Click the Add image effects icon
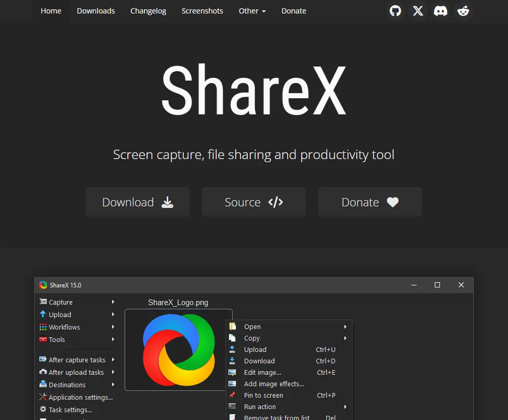 [x=232, y=384]
